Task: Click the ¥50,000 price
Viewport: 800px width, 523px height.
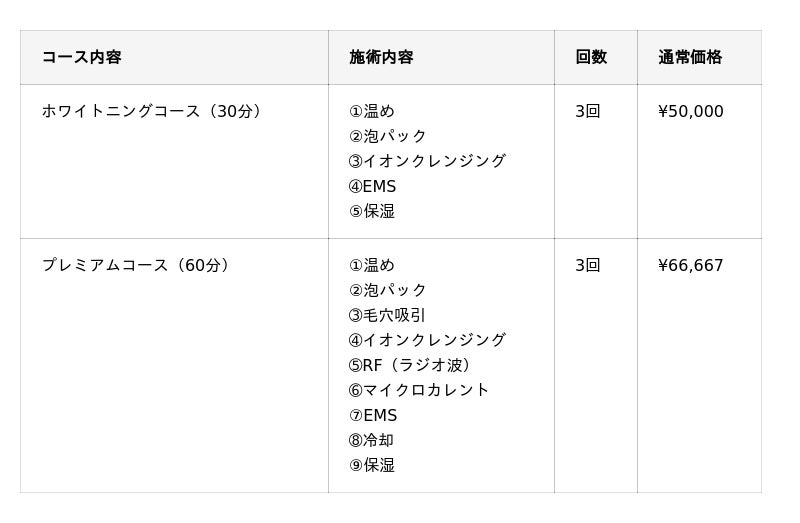Action: click(x=691, y=112)
